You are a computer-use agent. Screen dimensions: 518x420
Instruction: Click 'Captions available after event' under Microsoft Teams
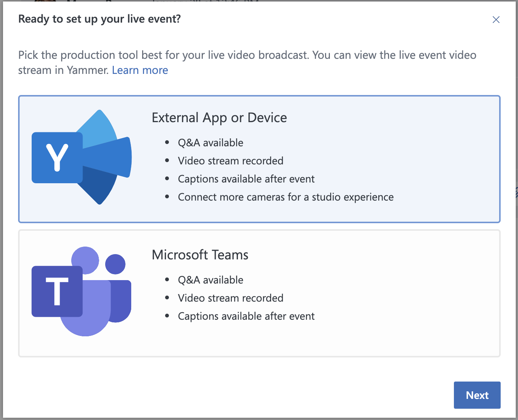click(x=246, y=316)
